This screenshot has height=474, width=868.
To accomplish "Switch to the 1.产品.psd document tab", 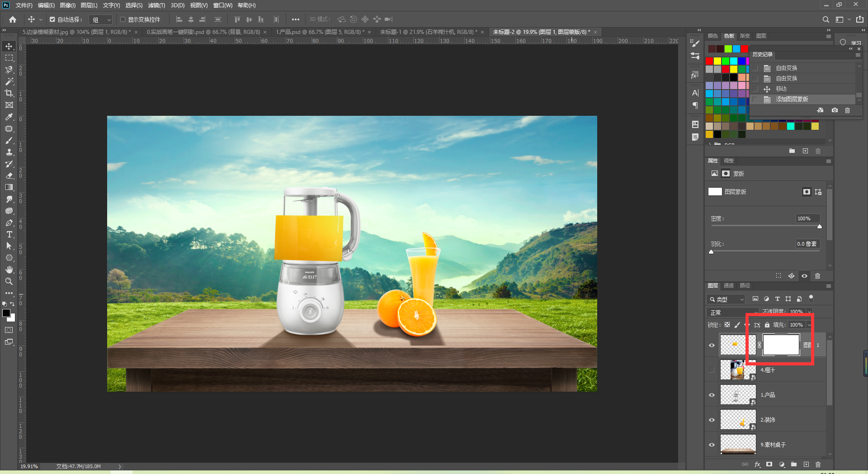I will pos(320,32).
